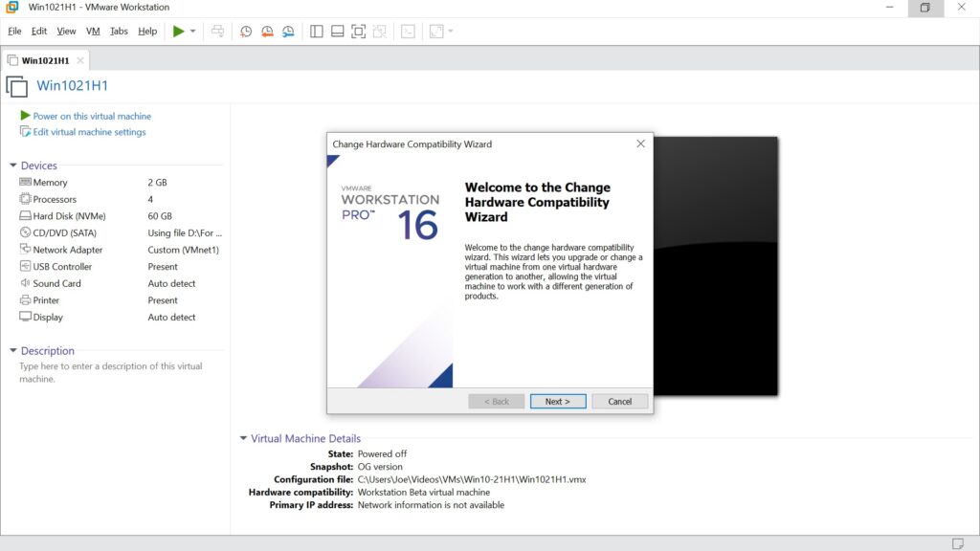This screenshot has width=980, height=551.
Task: Toggle the thumbnail bar icon
Action: [338, 31]
